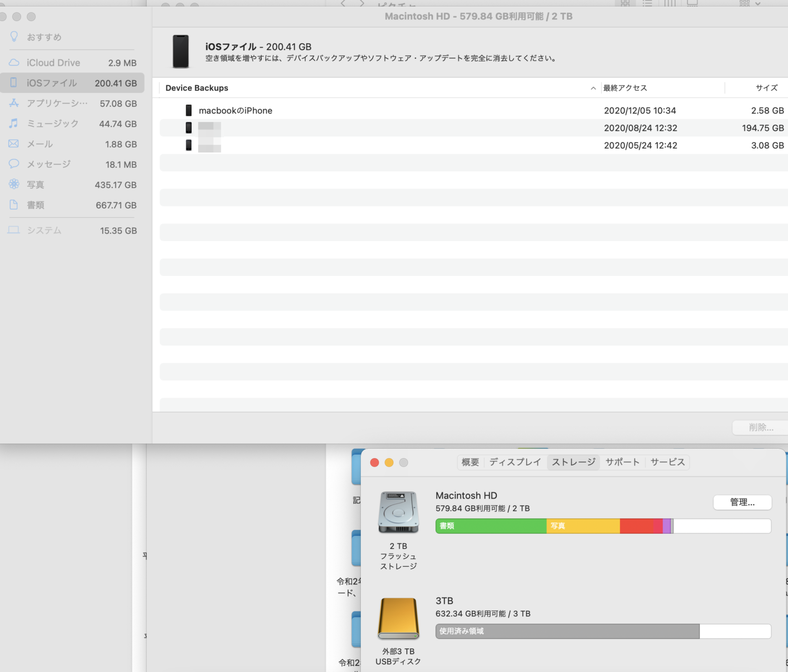Switch to the 概要 tab
Viewport: 788px width, 672px height.
point(470,462)
